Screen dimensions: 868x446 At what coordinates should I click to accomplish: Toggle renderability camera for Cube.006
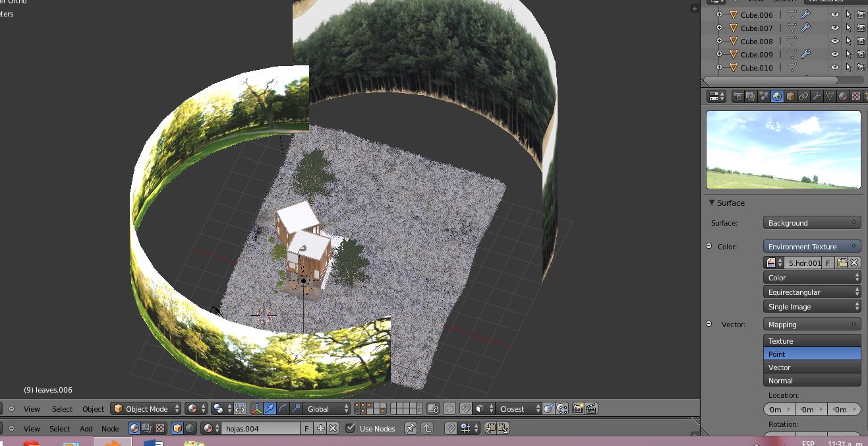(861, 15)
